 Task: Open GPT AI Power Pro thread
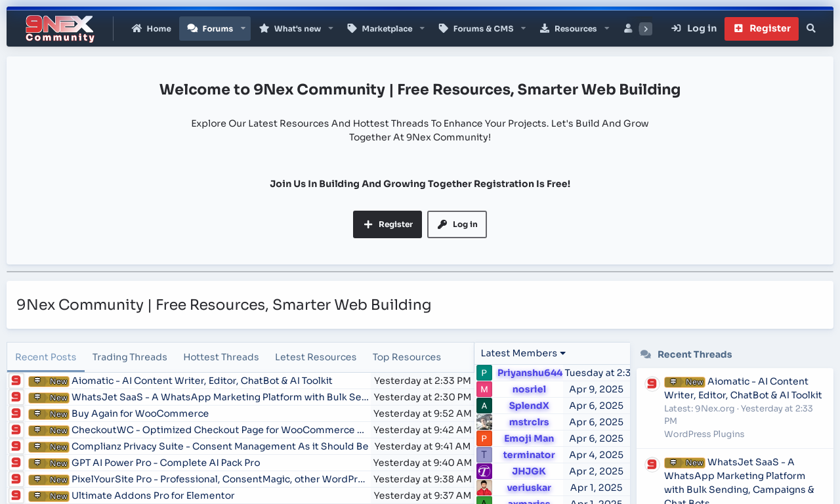click(165, 463)
